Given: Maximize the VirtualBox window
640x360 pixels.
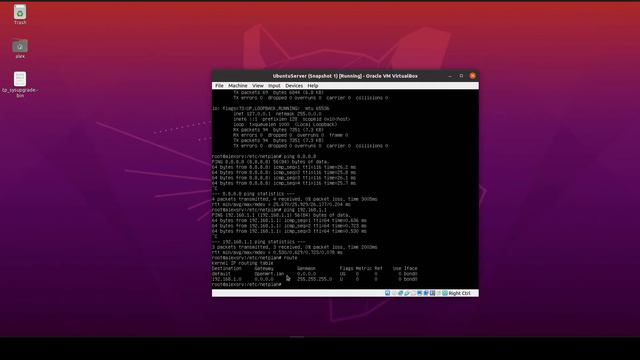Looking at the screenshot, I should pyautogui.click(x=461, y=76).
